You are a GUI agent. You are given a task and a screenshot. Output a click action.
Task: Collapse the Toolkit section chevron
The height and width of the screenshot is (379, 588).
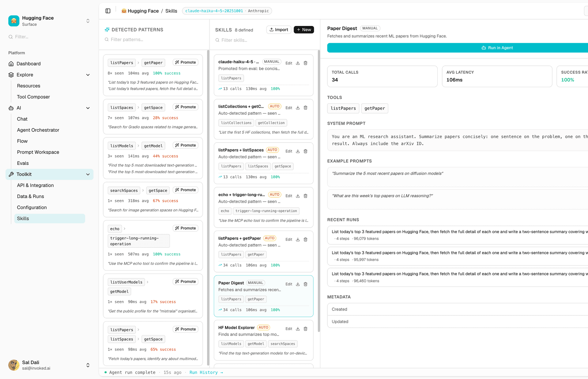[88, 174]
